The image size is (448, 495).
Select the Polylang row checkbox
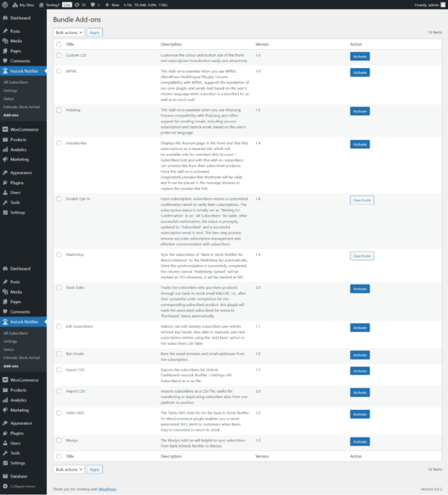(59, 110)
